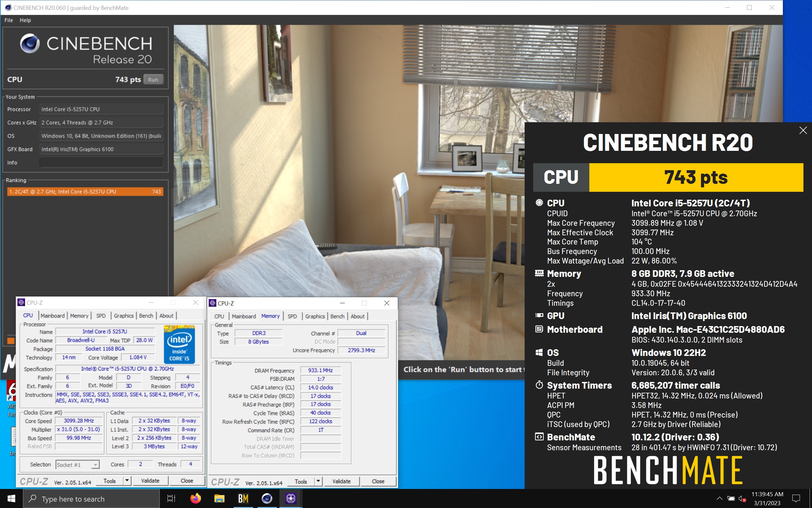The height and width of the screenshot is (508, 812).
Task: Close the left CPU-Z window
Action: pyautogui.click(x=195, y=302)
